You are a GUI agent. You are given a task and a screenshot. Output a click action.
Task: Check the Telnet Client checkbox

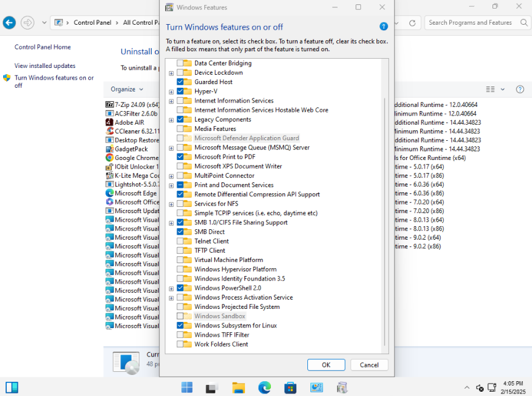(180, 241)
